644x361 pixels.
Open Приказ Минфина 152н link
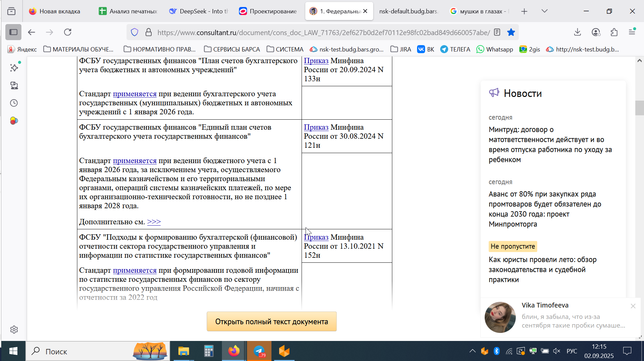point(316,237)
